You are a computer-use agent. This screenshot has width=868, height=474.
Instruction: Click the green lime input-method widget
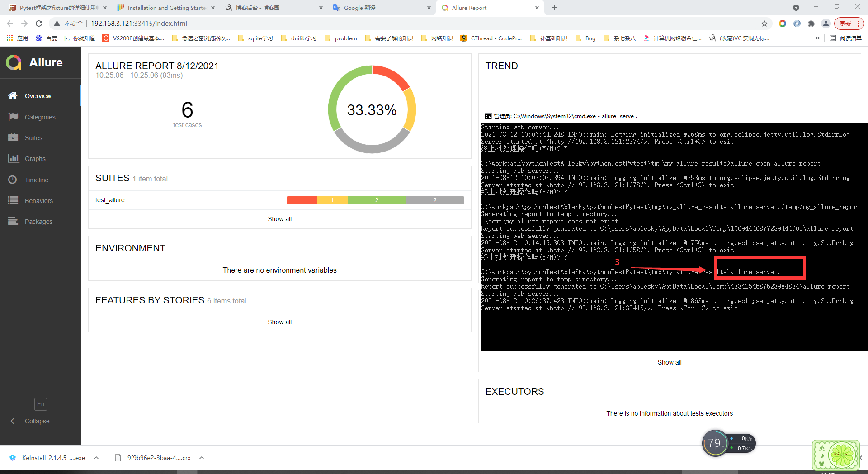835,455
